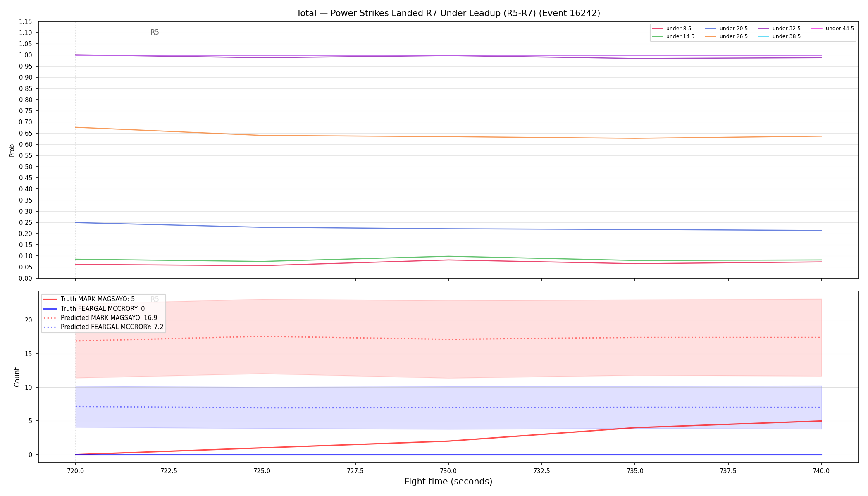
Task: Click the 0.65 tick on Prob axis
Action: tap(26, 133)
